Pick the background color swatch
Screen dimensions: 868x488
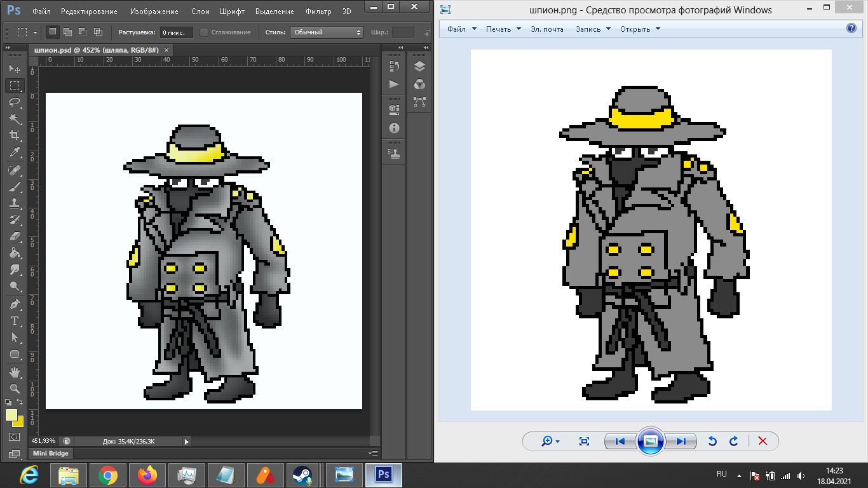click(20, 423)
